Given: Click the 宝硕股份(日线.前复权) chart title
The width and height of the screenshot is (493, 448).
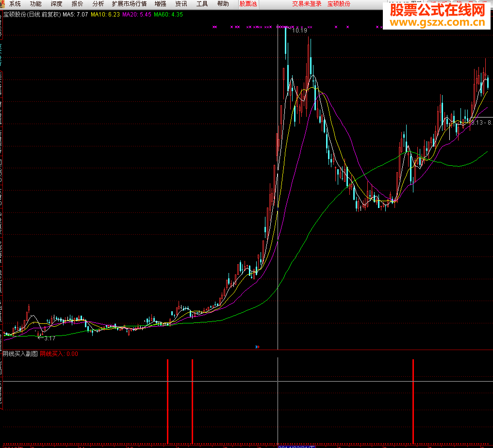Looking at the screenshot, I should tap(32, 15).
